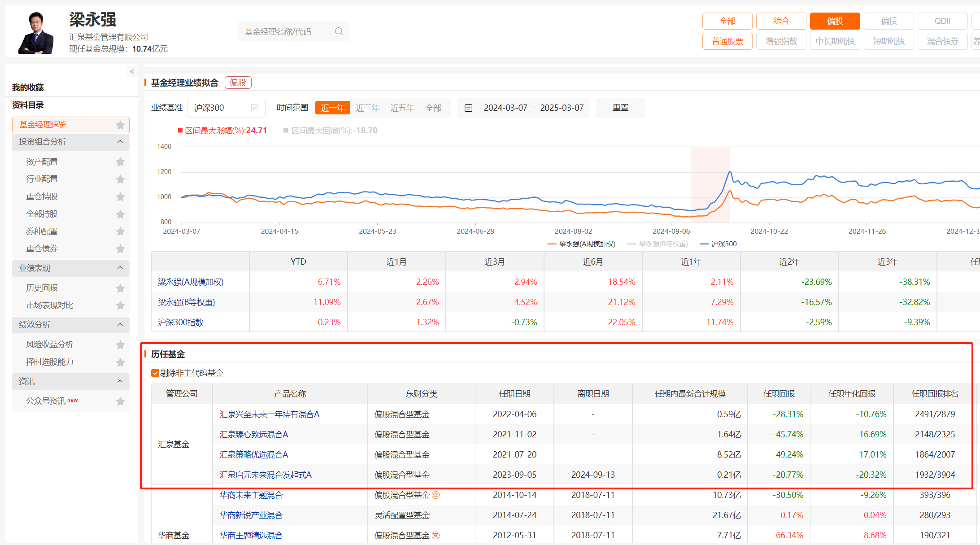Screen dimensions: 980x545
Task: Collapse the 绩效分析 section
Action: (x=120, y=325)
